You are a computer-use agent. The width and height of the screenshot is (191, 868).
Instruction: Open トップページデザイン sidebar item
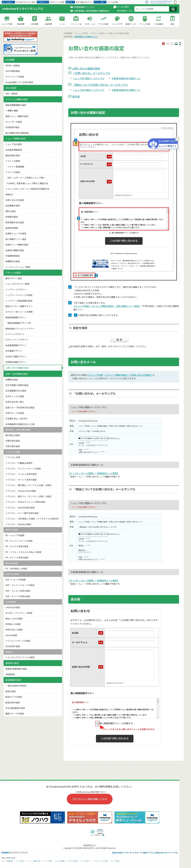coord(33,289)
